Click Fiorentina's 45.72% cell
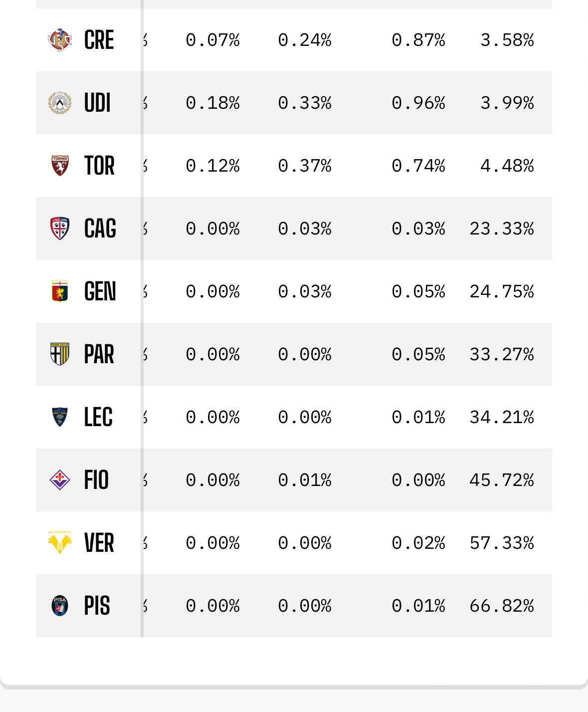This screenshot has width=588, height=712. pos(502,480)
